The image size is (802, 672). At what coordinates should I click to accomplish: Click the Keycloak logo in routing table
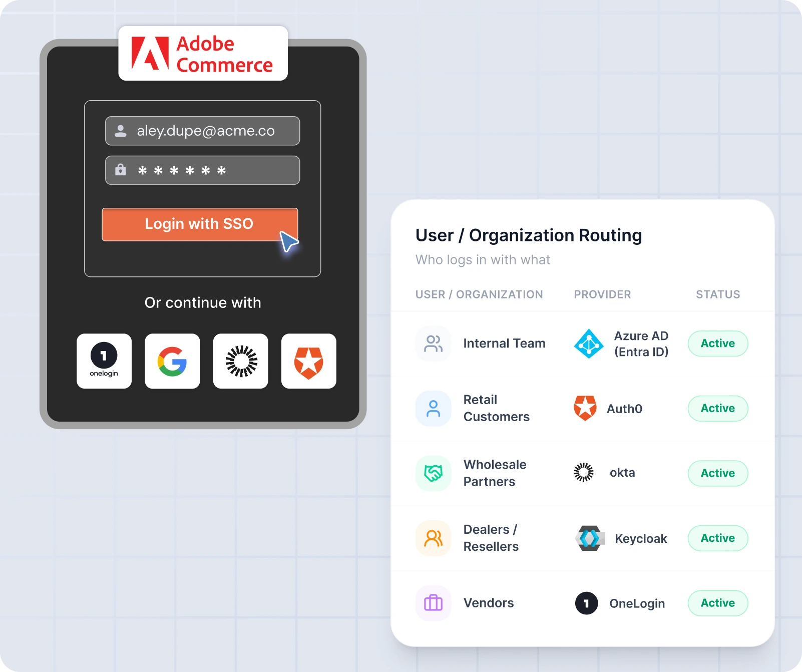tap(590, 538)
